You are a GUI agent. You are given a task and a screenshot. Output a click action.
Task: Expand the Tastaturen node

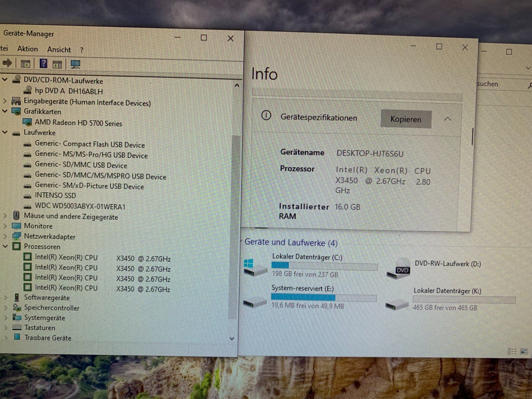(6, 328)
